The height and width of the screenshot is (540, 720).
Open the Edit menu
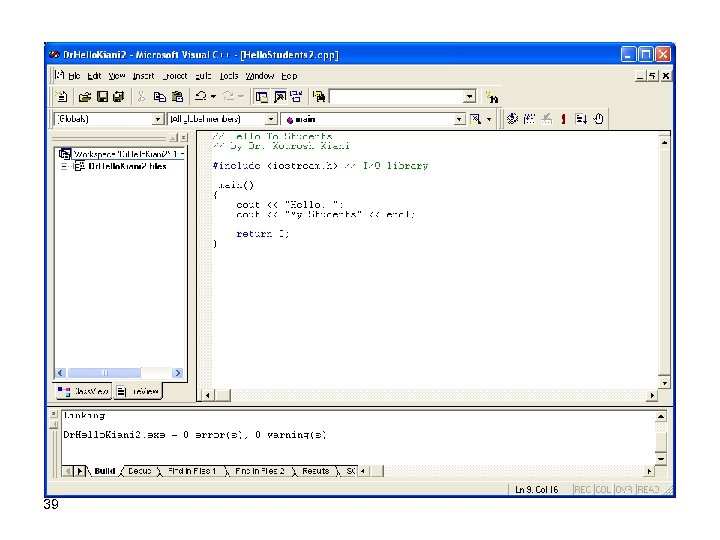pos(94,76)
